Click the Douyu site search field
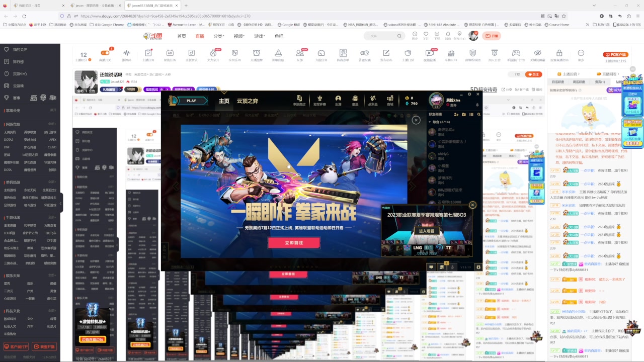Viewport: 644px width, 362px height. tap(385, 36)
